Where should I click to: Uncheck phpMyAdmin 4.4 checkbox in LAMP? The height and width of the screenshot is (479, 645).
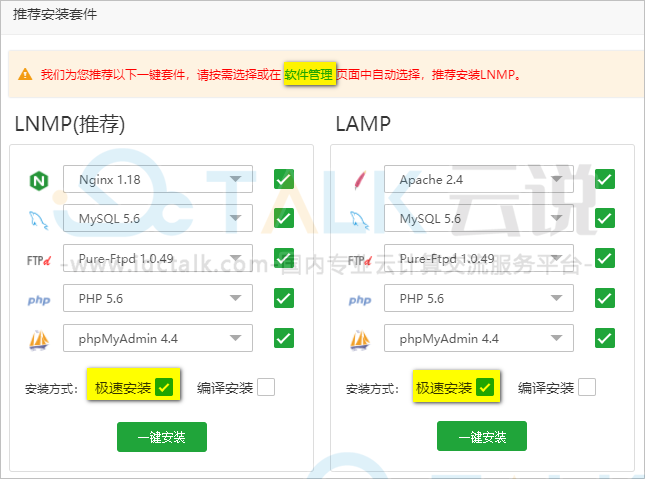coord(605,338)
